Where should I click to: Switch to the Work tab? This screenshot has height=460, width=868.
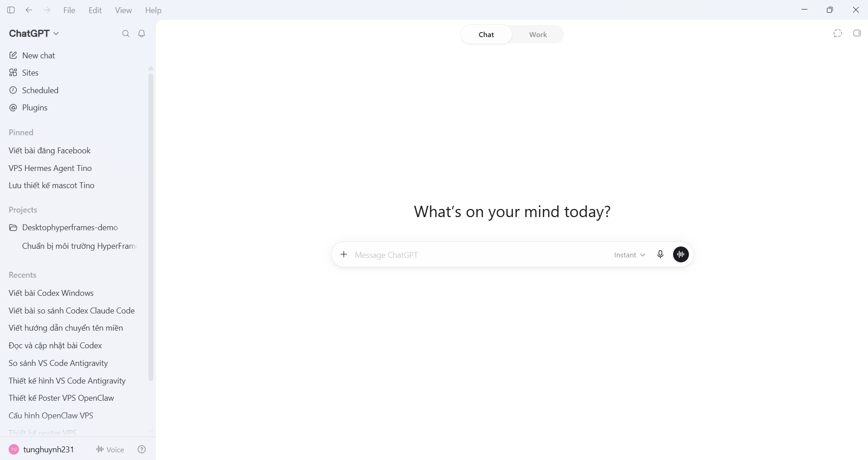click(x=538, y=34)
